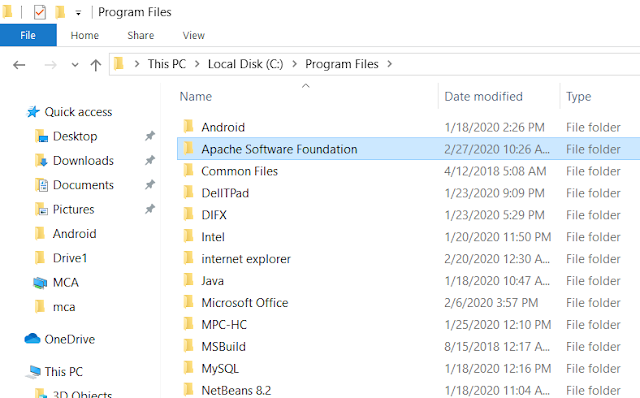Click Program Files in the breadcrumb
Image resolution: width=640 pixels, height=398 pixels.
[342, 64]
